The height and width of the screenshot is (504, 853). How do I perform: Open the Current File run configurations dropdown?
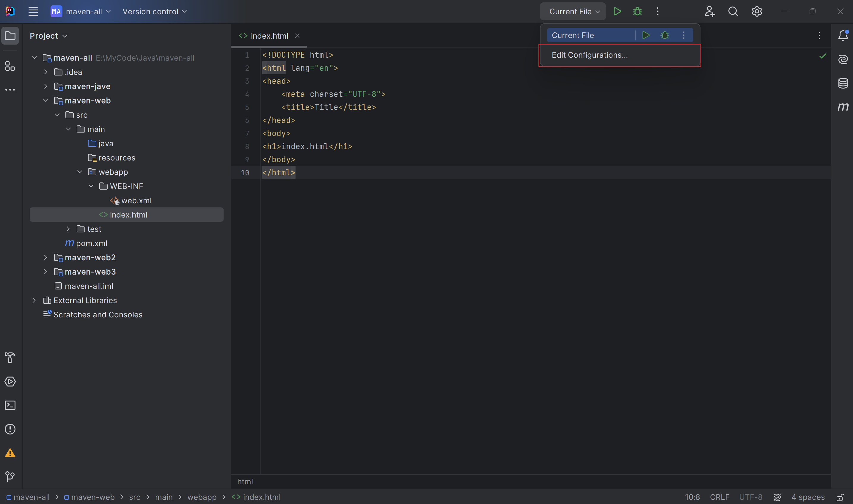[572, 11]
